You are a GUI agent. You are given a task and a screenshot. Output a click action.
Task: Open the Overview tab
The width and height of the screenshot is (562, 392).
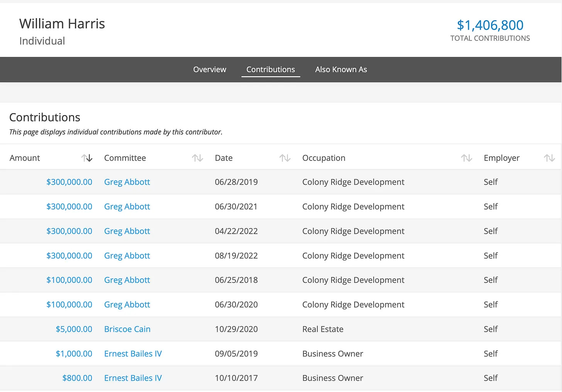pos(210,69)
